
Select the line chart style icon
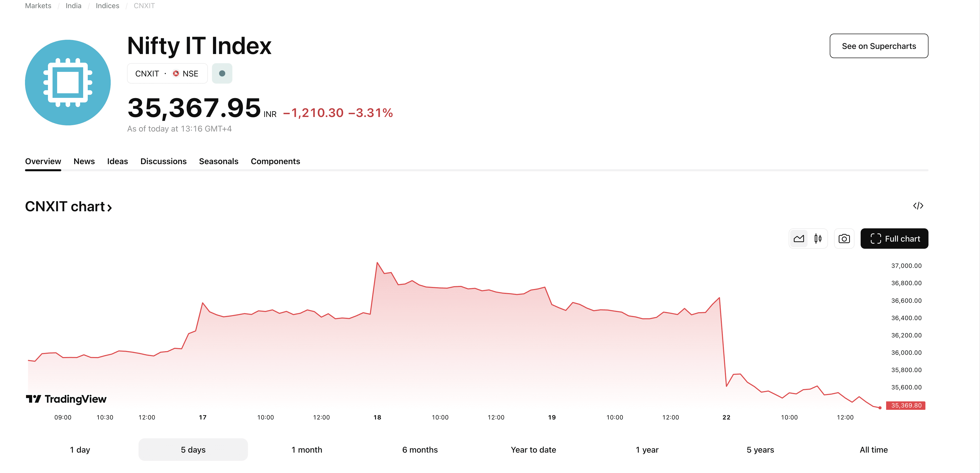tap(799, 238)
